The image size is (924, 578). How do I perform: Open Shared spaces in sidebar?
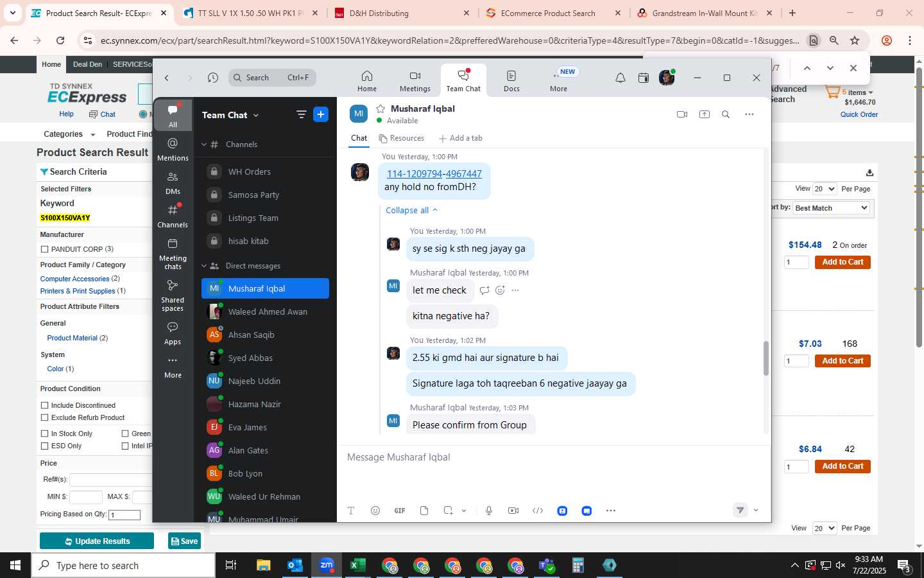click(x=173, y=295)
